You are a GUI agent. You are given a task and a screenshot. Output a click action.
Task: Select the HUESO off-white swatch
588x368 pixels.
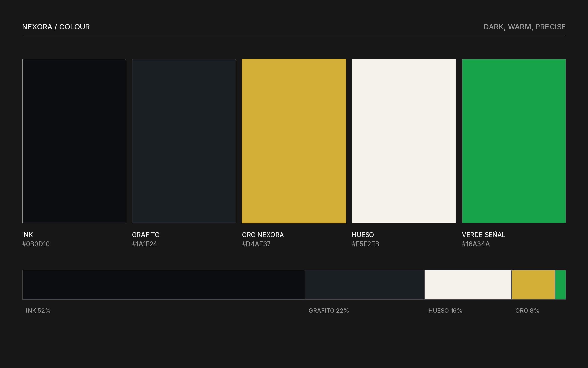click(404, 141)
